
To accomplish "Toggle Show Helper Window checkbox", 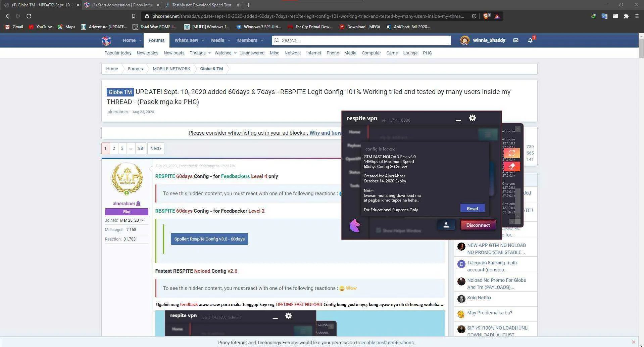I will click(378, 230).
